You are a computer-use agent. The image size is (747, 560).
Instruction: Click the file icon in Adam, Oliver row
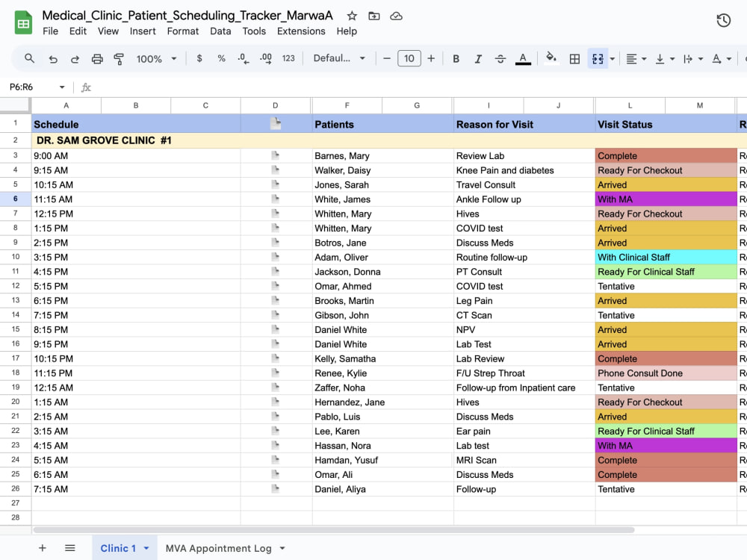coord(276,257)
